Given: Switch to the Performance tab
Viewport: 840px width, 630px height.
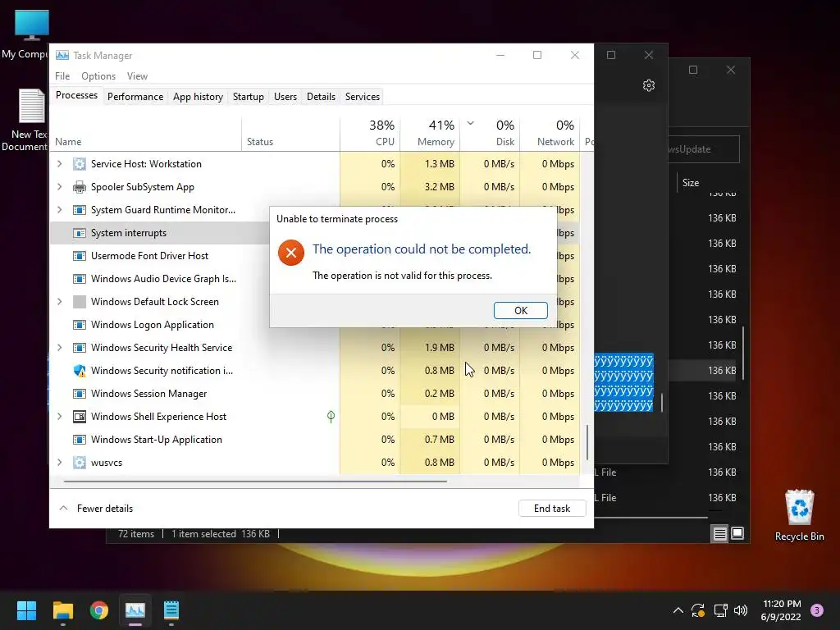Looking at the screenshot, I should pos(135,97).
